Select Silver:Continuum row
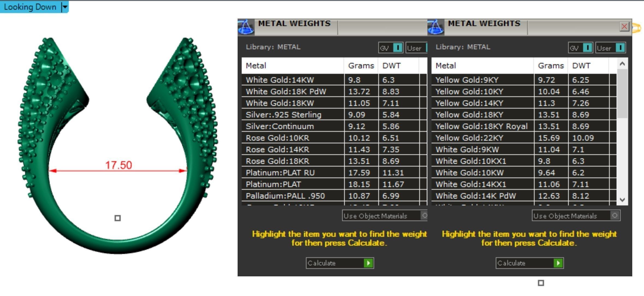644x296 pixels. coord(334,126)
